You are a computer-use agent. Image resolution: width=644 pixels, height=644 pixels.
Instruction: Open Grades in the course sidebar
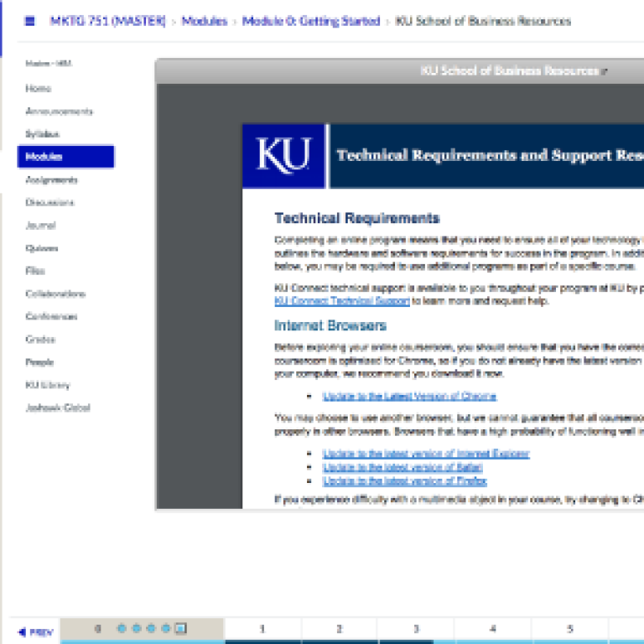pos(40,340)
